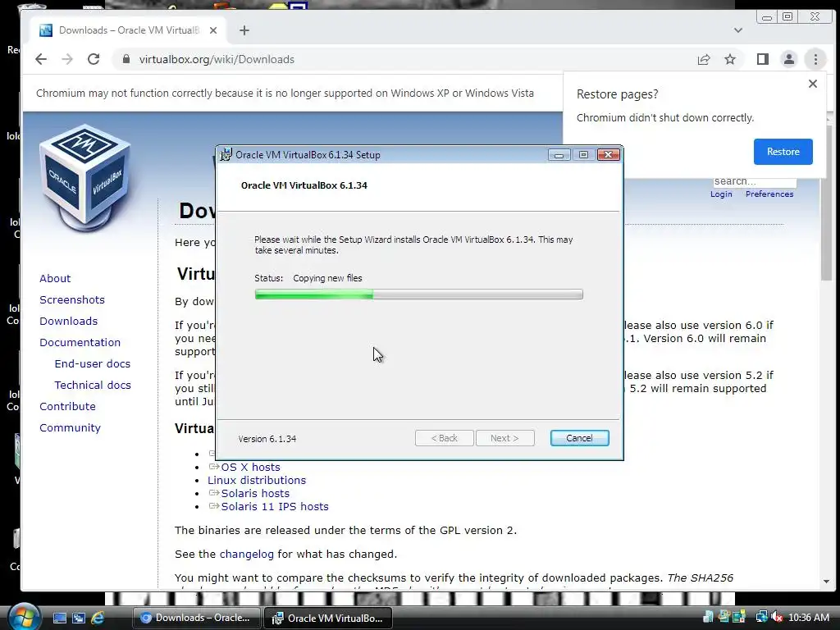Minimize the VirtualBox Setup dialog

tap(559, 155)
